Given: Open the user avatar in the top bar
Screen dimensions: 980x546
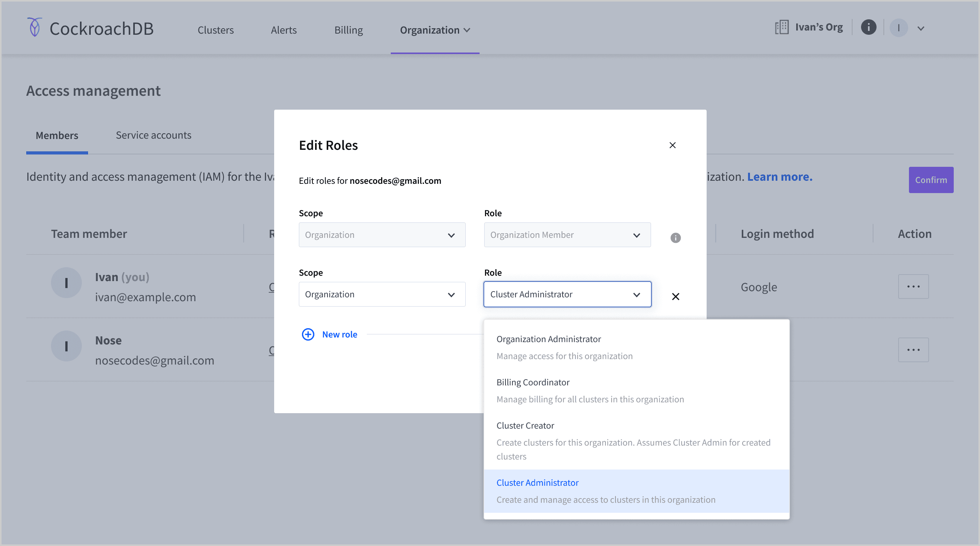Looking at the screenshot, I should click(x=899, y=28).
